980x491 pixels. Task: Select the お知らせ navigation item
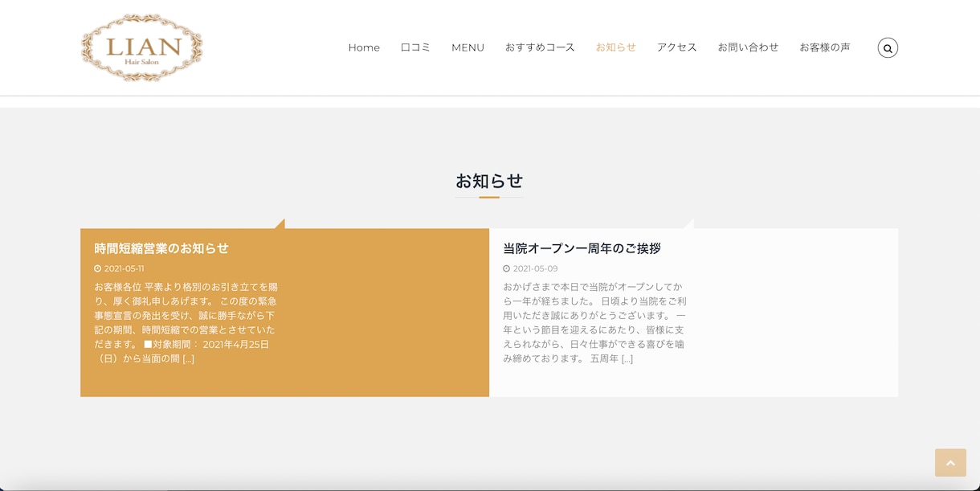tap(616, 47)
